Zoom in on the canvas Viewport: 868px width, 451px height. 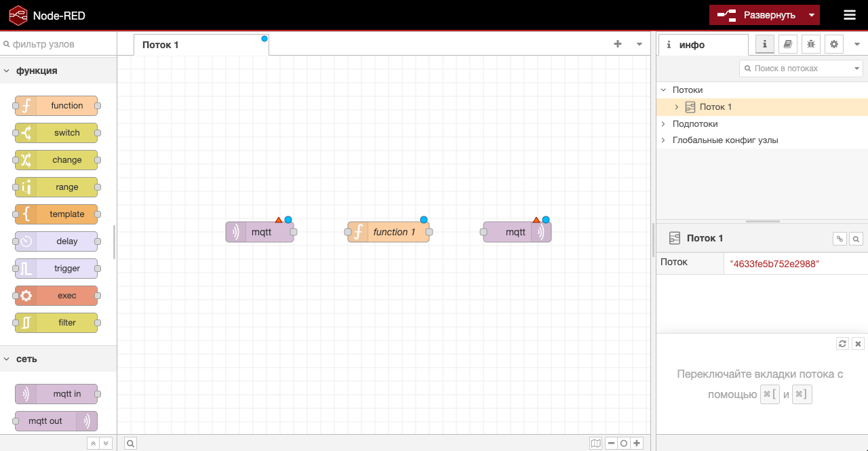[x=637, y=443]
